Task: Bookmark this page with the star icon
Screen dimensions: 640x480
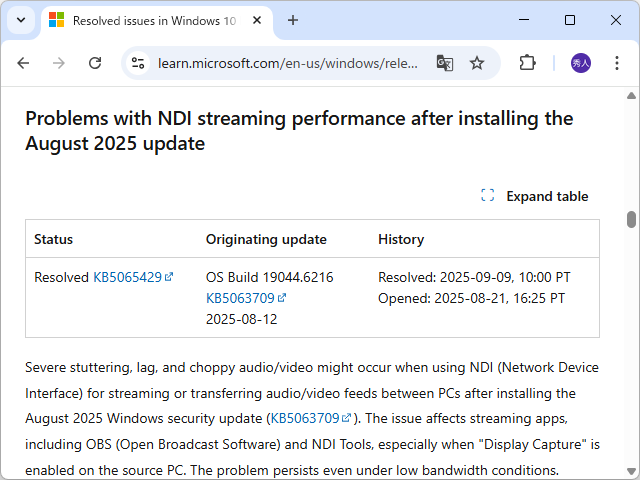Action: 477,63
